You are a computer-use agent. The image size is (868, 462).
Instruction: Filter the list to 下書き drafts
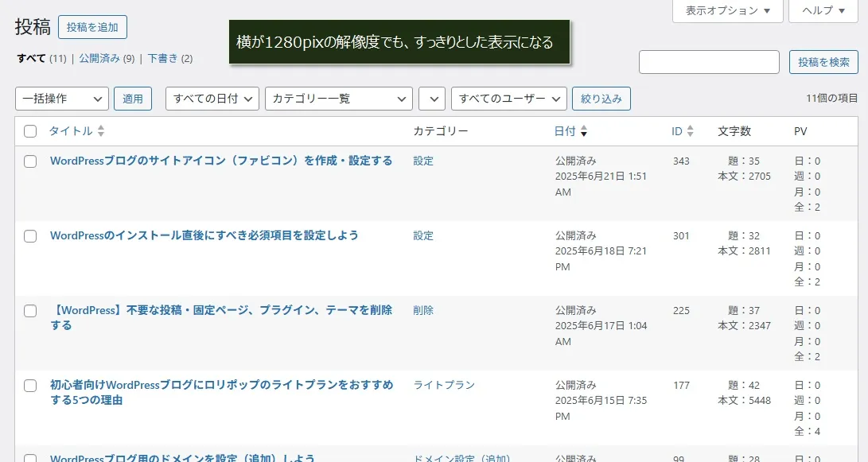(162, 58)
